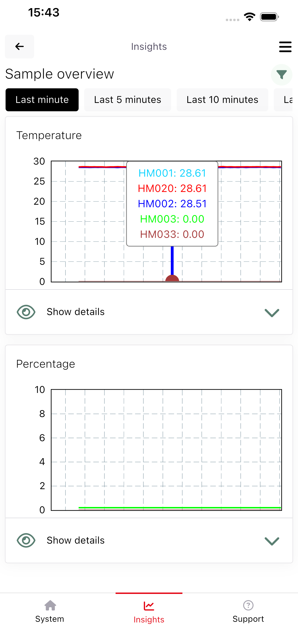Click the dark red marker dot on Temperature chart
Viewport: 298px width, 644px height.
point(172,278)
